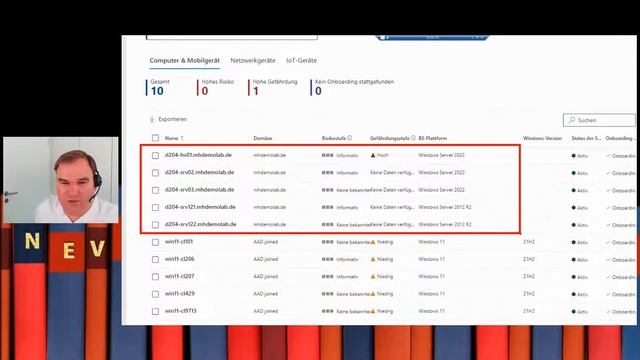Click the Onboarding checkmark for win11-cl207

click(608, 277)
